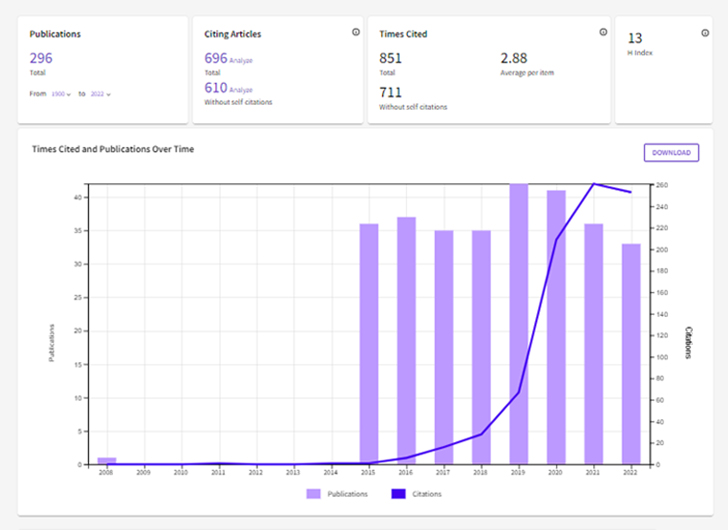Viewport: 728px width, 530px height.
Task: Click the Times Cited info icon
Action: [x=603, y=32]
